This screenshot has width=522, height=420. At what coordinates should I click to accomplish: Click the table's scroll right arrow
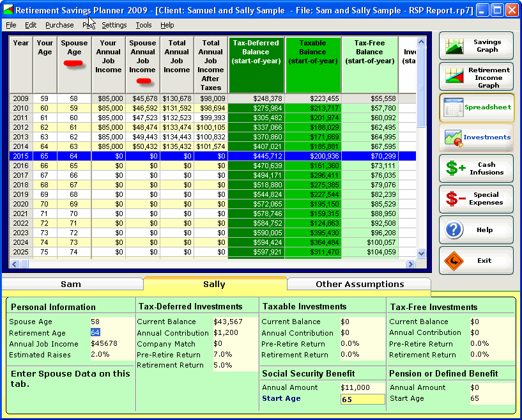click(410, 264)
